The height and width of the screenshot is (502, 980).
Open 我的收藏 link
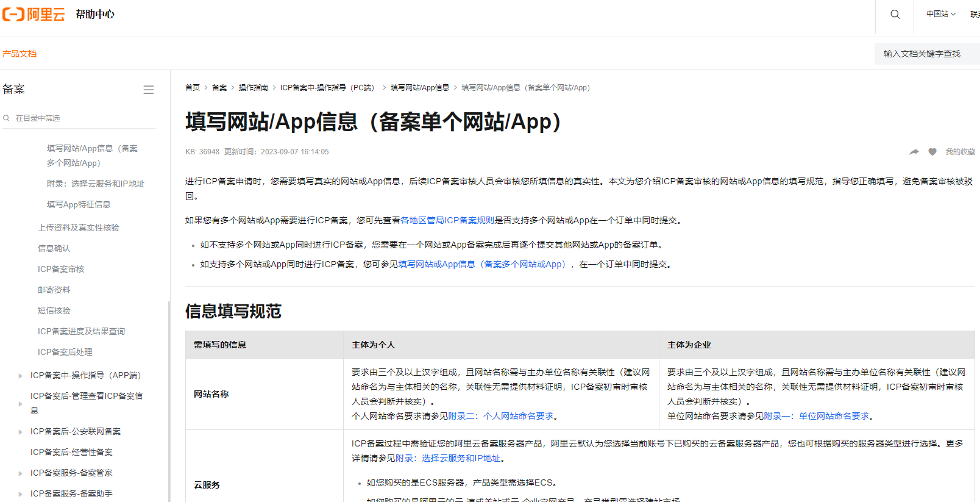pyautogui.click(x=960, y=152)
